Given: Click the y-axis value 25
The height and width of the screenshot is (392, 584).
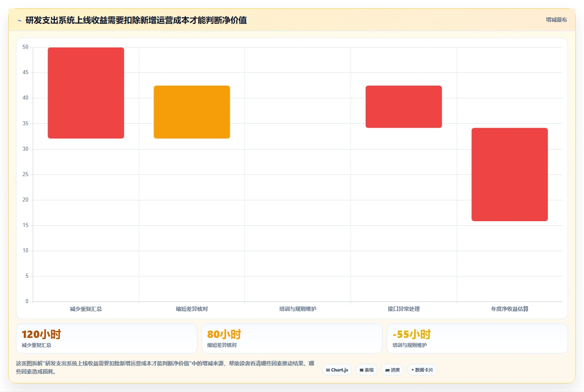Looking at the screenshot, I should point(25,174).
